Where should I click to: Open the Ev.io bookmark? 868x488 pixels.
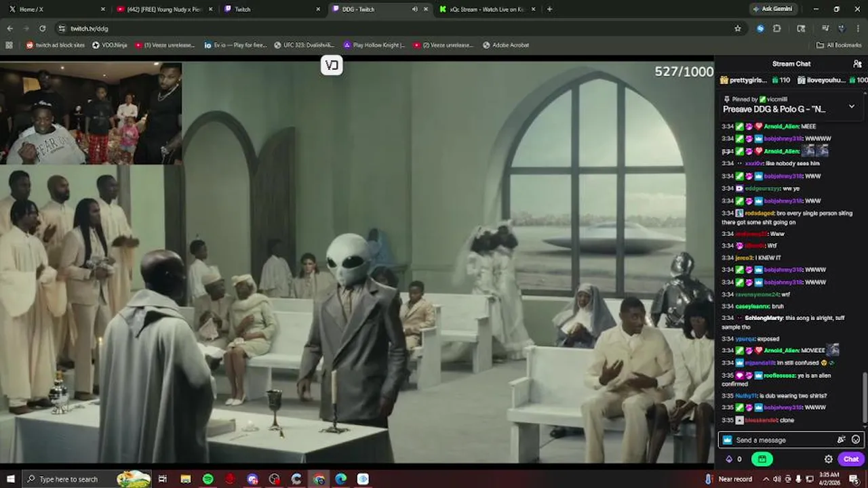[235, 45]
